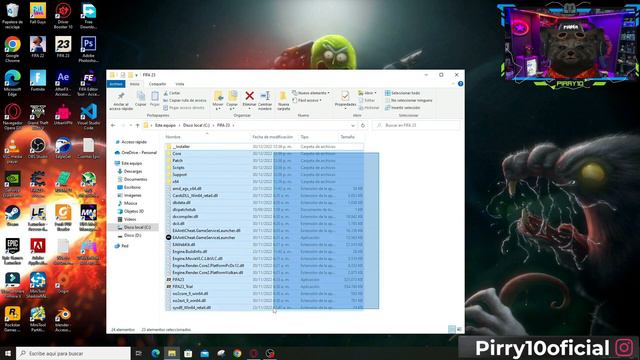Click the Copiar clipboard icon
The width and height of the screenshot is (640, 360).
tap(140, 96)
